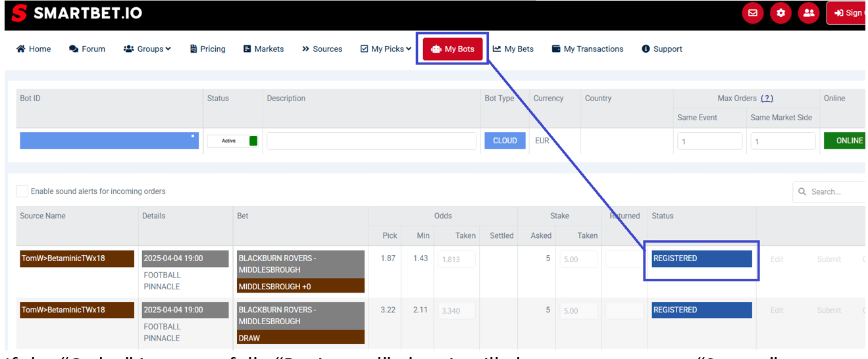The width and height of the screenshot is (868, 359).
Task: Go to the My Bets tab
Action: pyautogui.click(x=513, y=49)
